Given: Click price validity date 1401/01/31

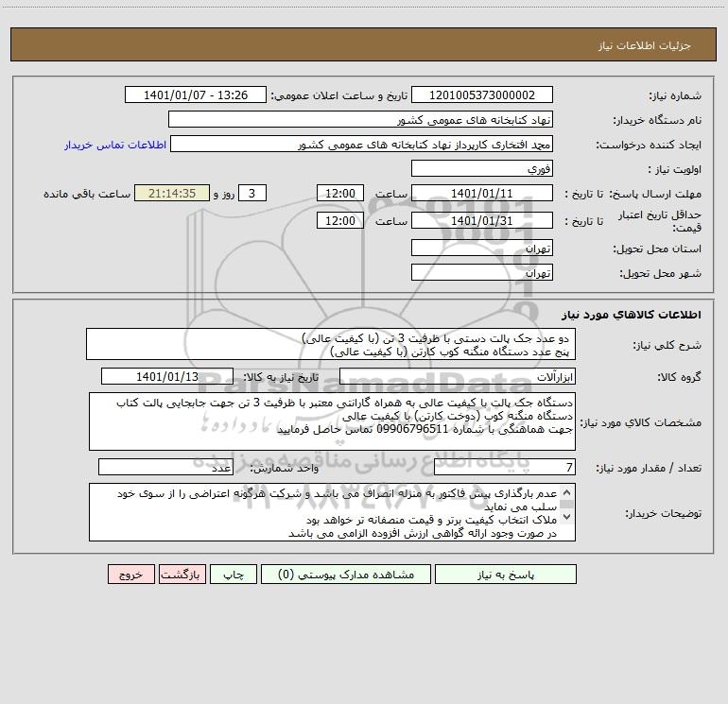Looking at the screenshot, I should (x=482, y=220).
